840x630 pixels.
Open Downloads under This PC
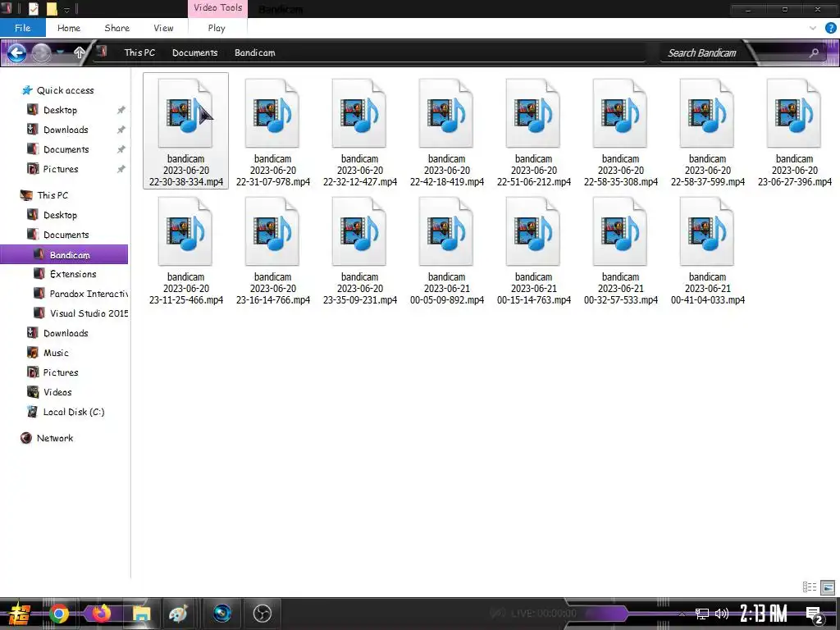click(66, 333)
